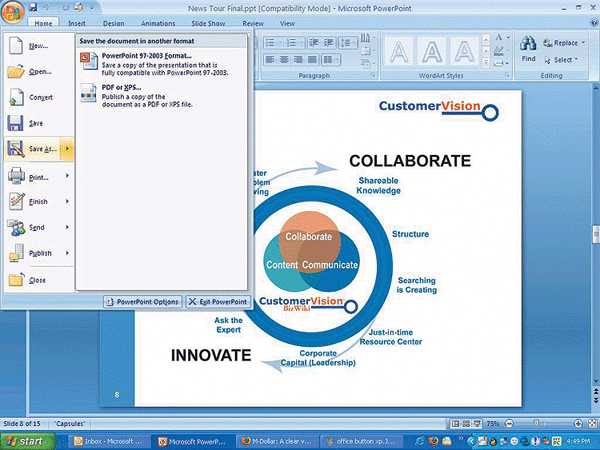Click the Exit PowerPoint button
The image size is (600, 450).
tap(218, 302)
